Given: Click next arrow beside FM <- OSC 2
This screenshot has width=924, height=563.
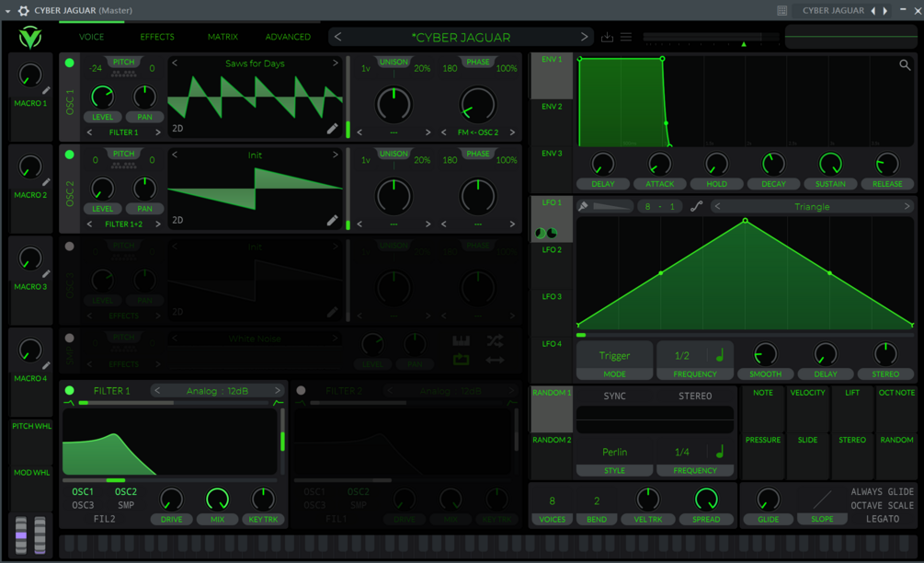Looking at the screenshot, I should pos(512,132).
